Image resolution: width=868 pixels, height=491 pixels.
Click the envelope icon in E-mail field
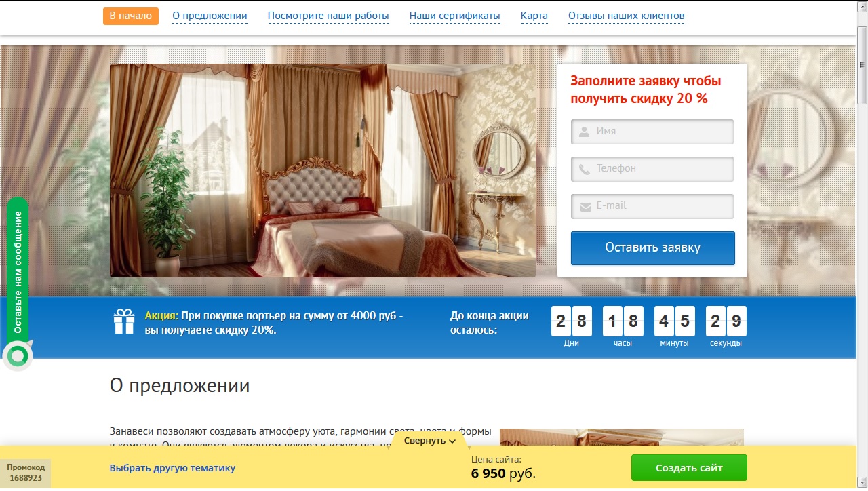coord(585,207)
